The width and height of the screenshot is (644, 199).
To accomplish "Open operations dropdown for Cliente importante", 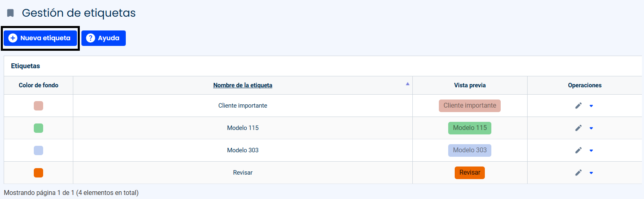I will tap(591, 106).
